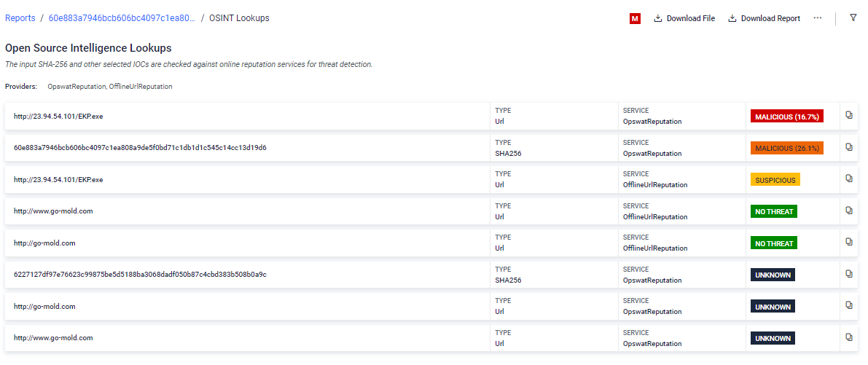The height and width of the screenshot is (365, 868).
Task: Copy the first 23.94.54.101/EKP.exe row
Action: [x=849, y=116]
